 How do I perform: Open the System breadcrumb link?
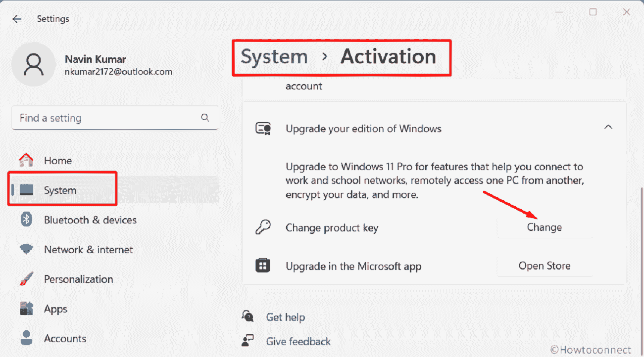pyautogui.click(x=273, y=56)
